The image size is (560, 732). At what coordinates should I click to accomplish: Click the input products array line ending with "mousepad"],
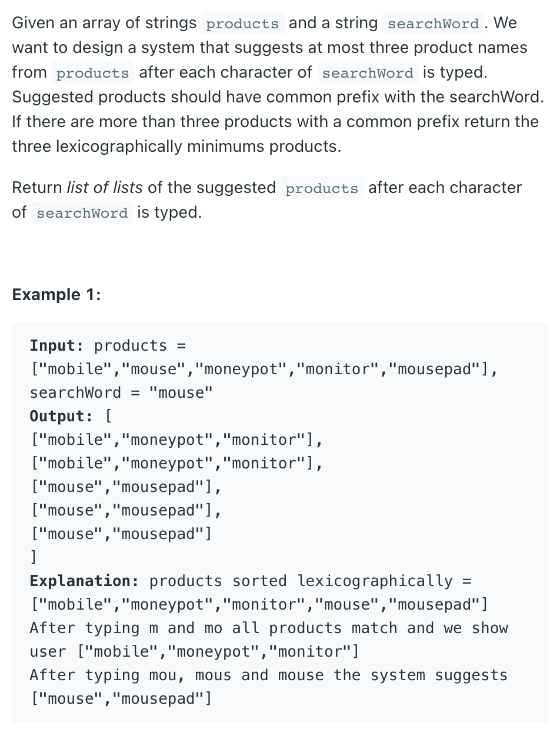[265, 369]
